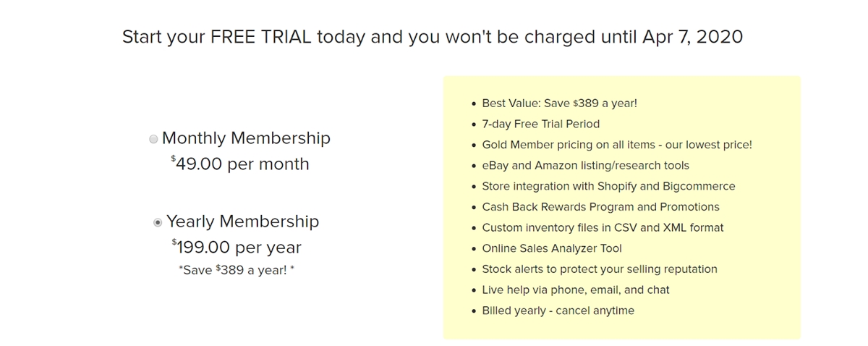Click the Yearly Membership label text

pyautogui.click(x=242, y=221)
